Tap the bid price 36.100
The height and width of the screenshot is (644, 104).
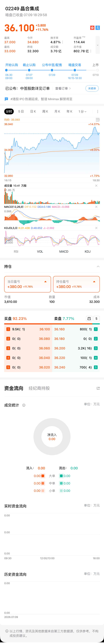(45, 329)
